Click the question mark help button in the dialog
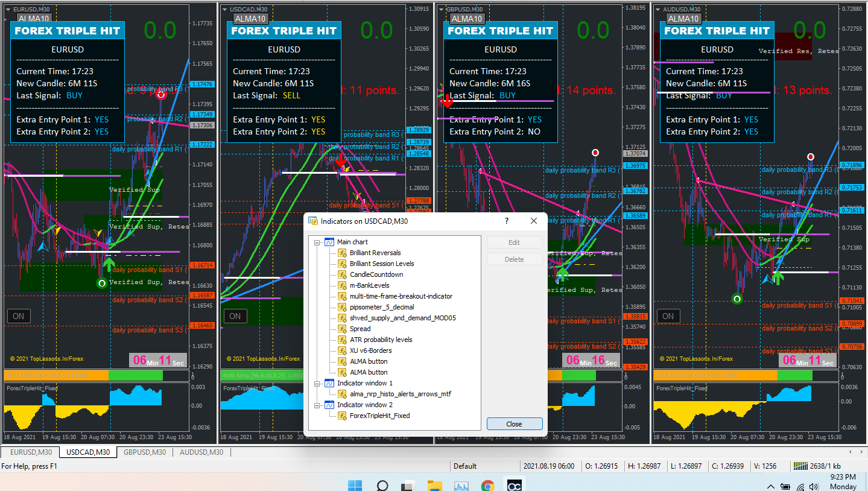The width and height of the screenshot is (868, 491). coord(506,221)
